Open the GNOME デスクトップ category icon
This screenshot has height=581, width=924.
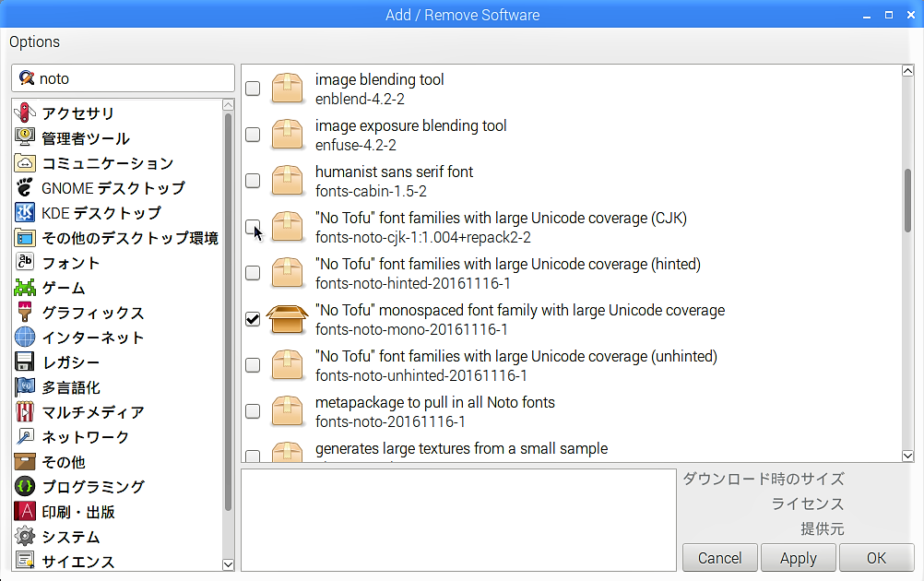click(x=25, y=188)
